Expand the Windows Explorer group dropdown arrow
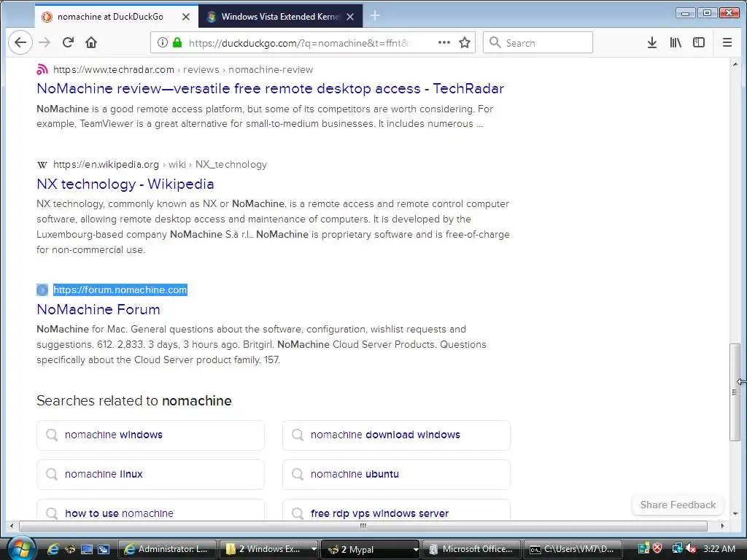Image resolution: width=747 pixels, height=560 pixels. [314, 549]
